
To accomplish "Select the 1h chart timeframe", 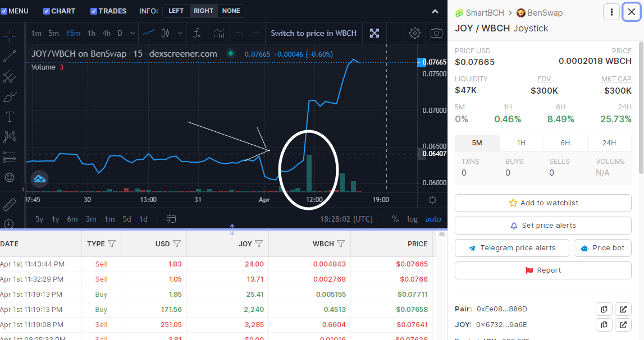I will 91,33.
